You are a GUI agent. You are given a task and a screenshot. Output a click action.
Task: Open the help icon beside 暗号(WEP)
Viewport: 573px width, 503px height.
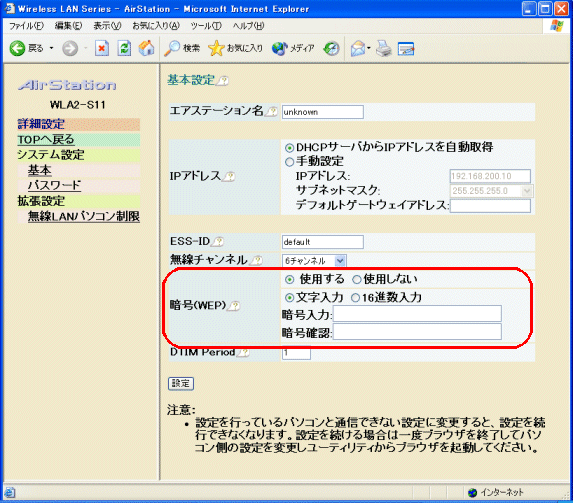pyautogui.click(x=234, y=306)
